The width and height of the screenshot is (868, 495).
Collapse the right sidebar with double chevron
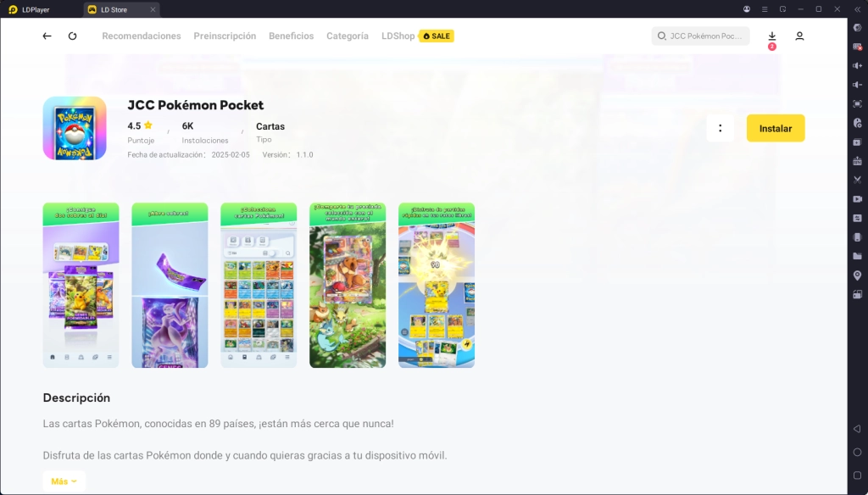(x=858, y=8)
